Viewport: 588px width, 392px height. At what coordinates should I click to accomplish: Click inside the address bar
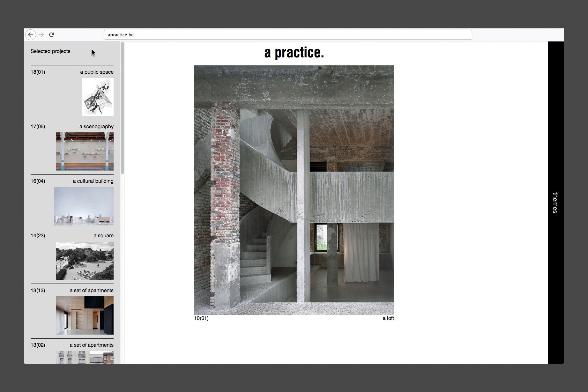click(287, 35)
